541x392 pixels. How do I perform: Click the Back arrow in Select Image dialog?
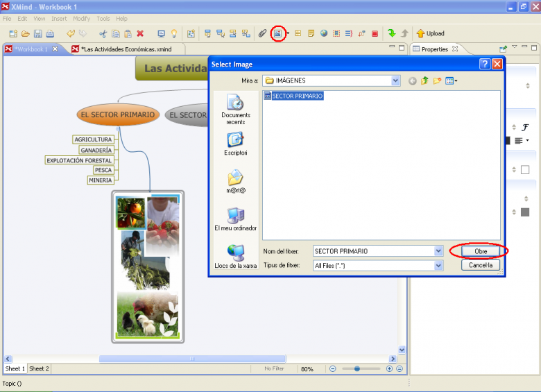[412, 81]
